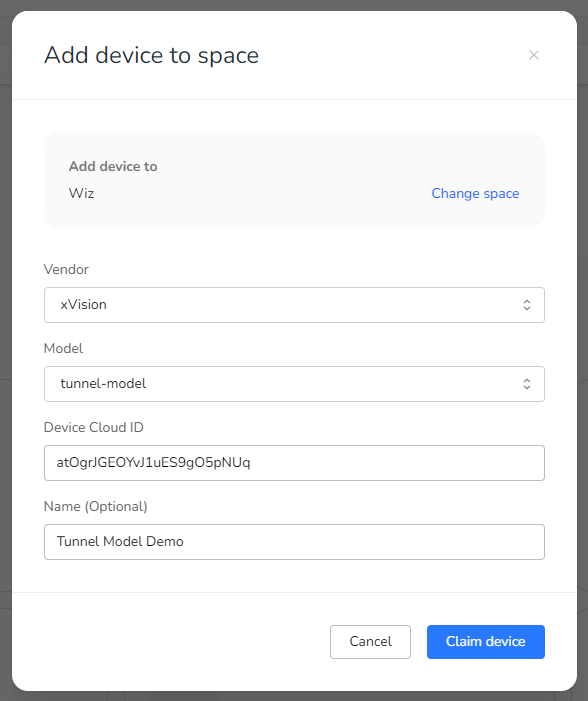Click the xVision value text in Vendor select
This screenshot has width=588, height=701.
point(84,304)
